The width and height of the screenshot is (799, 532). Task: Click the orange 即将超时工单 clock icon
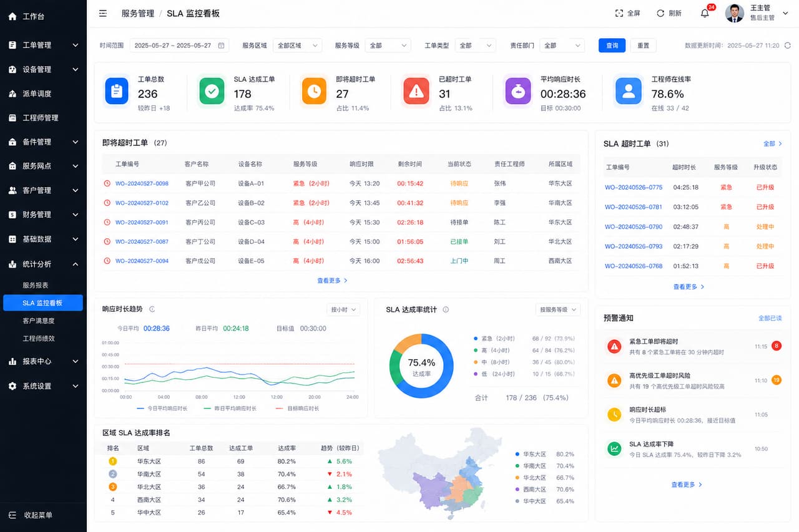314,91
